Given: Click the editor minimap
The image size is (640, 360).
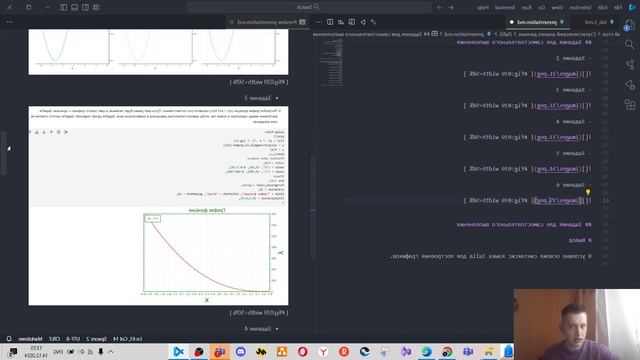Looking at the screenshot, I should (331, 63).
